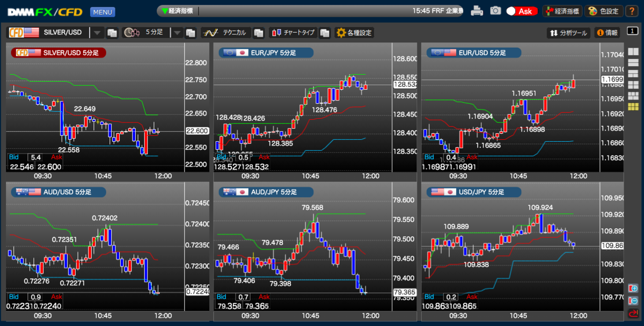Screen dimensions: 644x326
Task: Click the 1.16951 marker on EUR/USD chart
Action: (524, 93)
